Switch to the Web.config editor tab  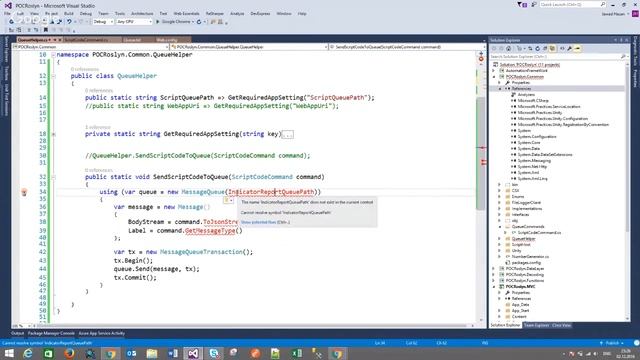[x=167, y=40]
